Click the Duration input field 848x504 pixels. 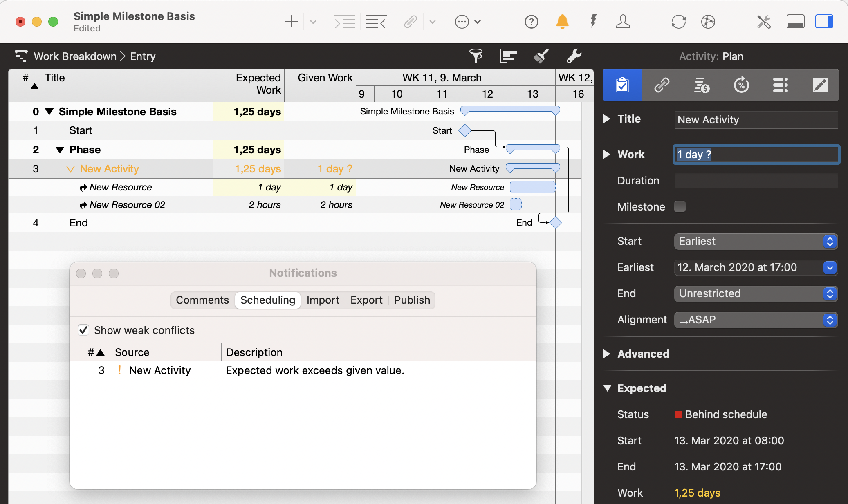(x=756, y=181)
